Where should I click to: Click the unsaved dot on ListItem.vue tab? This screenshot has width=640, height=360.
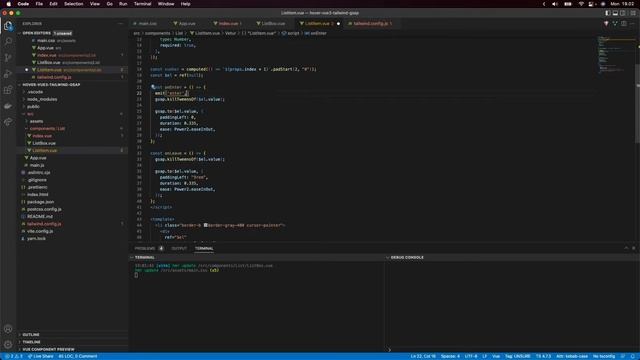338,24
